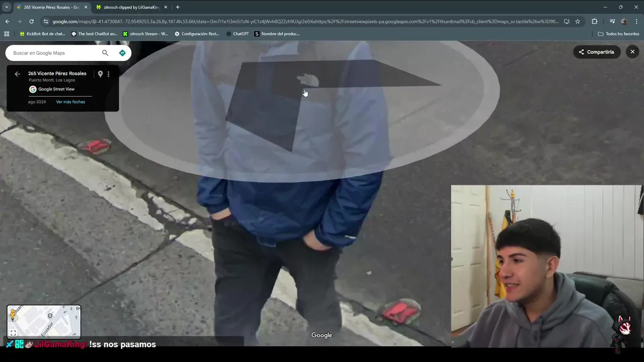The height and width of the screenshot is (362, 644).
Task: Open media controls icon in toolbar
Action: [x=612, y=22]
